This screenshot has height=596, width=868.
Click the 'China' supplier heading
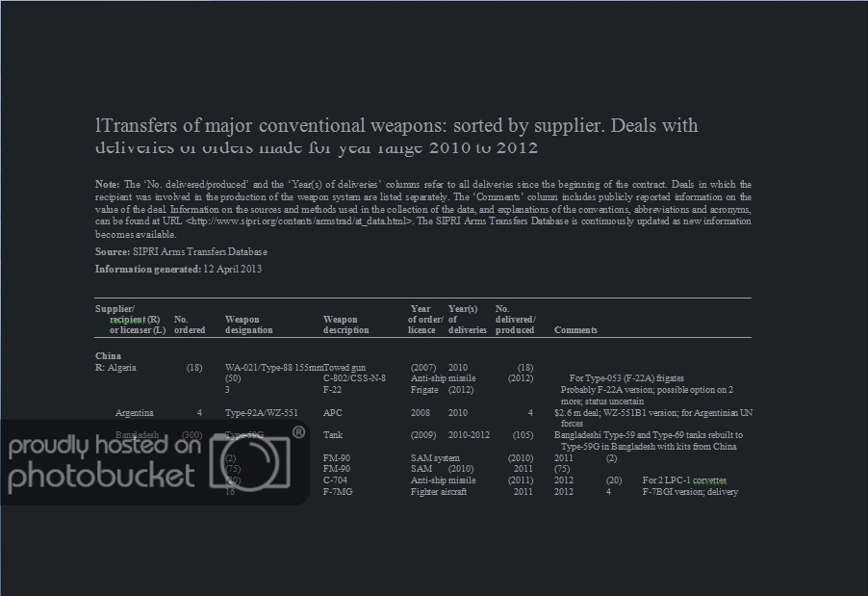coord(108,355)
